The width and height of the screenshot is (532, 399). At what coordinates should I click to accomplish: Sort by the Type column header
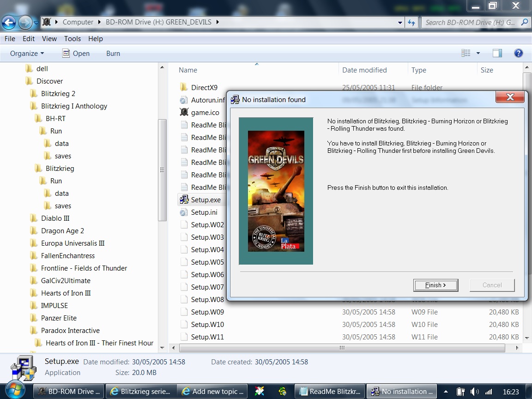pos(419,70)
